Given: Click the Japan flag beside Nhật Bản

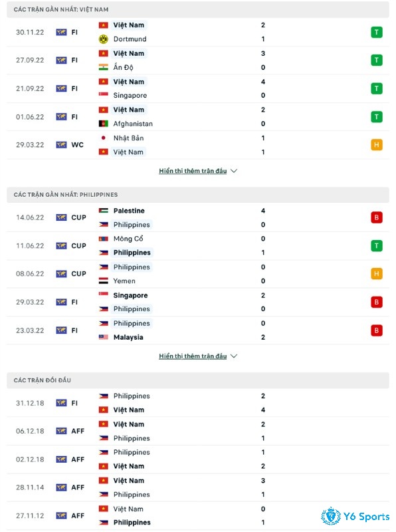Looking at the screenshot, I should (104, 138).
